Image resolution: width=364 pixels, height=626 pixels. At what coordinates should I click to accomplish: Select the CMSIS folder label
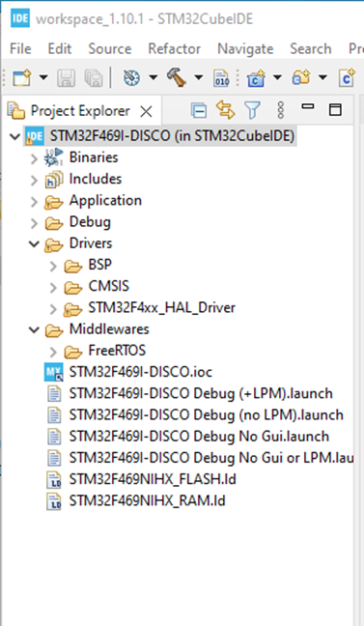coord(109,286)
